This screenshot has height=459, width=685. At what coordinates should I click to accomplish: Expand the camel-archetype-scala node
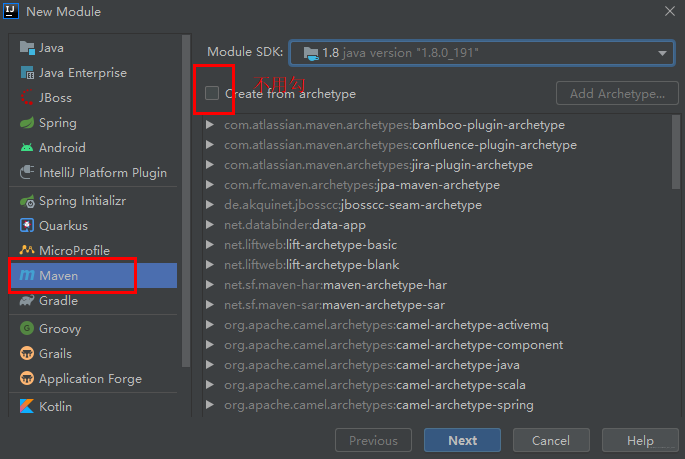tap(210, 385)
